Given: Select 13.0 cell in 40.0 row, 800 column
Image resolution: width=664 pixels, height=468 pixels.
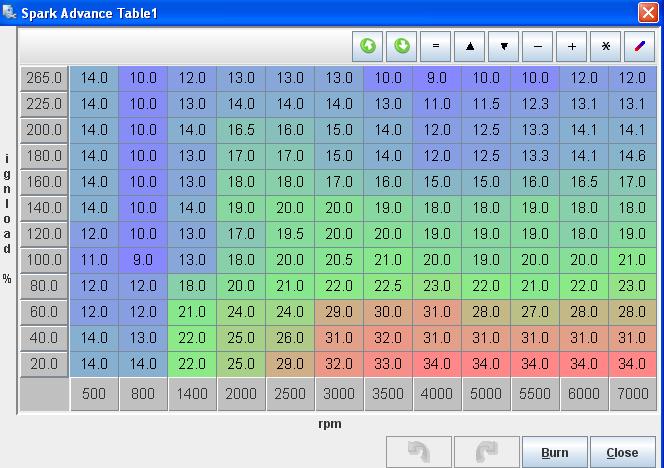Looking at the screenshot, I should 143,338.
